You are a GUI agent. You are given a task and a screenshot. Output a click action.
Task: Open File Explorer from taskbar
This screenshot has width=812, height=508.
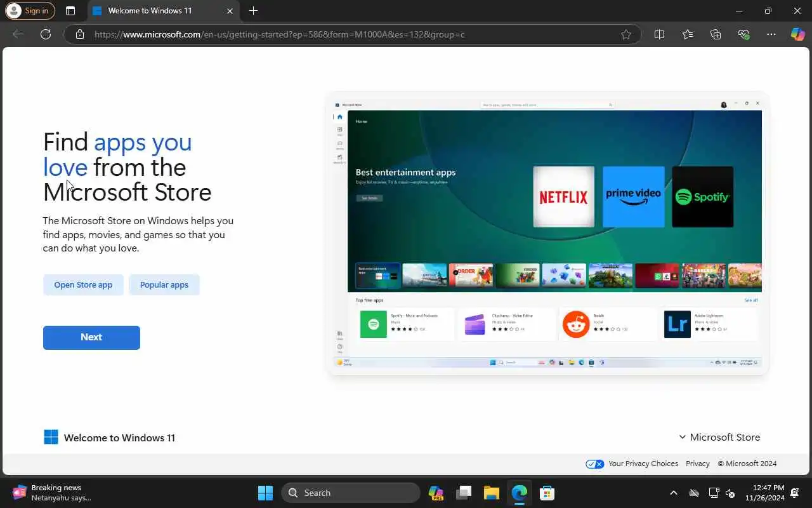[x=492, y=493]
